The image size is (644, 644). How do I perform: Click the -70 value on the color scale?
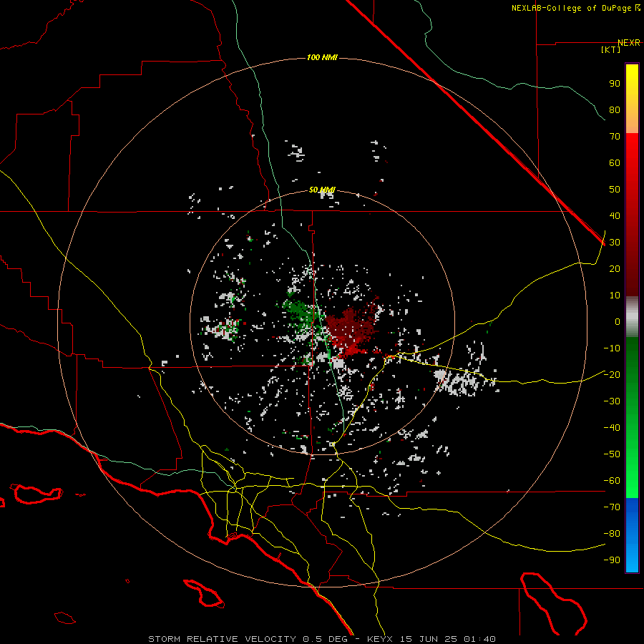[612, 507]
